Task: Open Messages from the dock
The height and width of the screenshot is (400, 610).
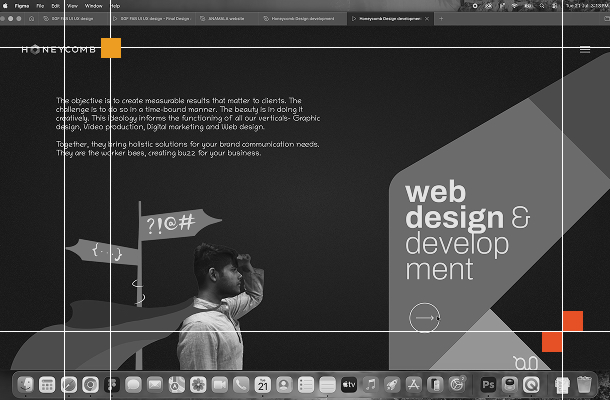Action: (x=133, y=385)
